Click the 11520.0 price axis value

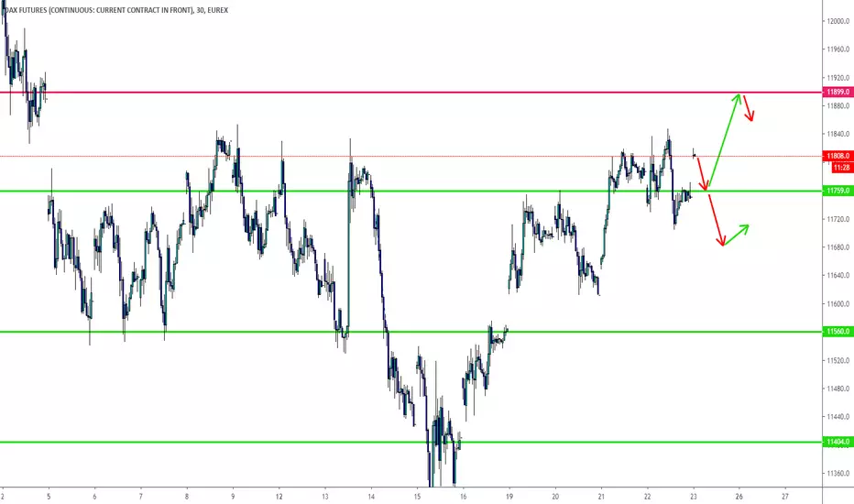(838, 361)
